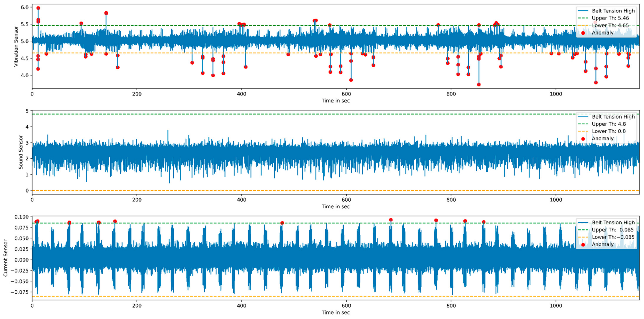Click current sensor anomaly dot near time 690
Image resolution: width=644 pixels, height=319 pixels.
391,220
